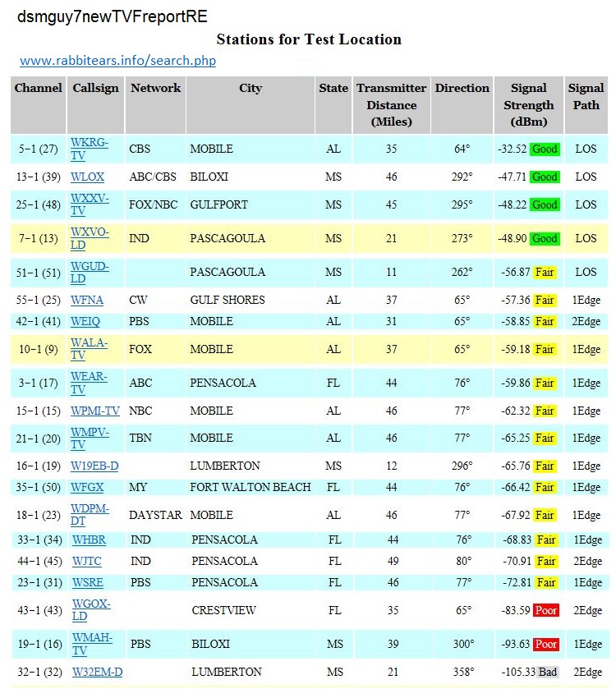This screenshot has height=698, width=616.
Task: Click the Stations for Test Location heading
Action: click(x=309, y=39)
